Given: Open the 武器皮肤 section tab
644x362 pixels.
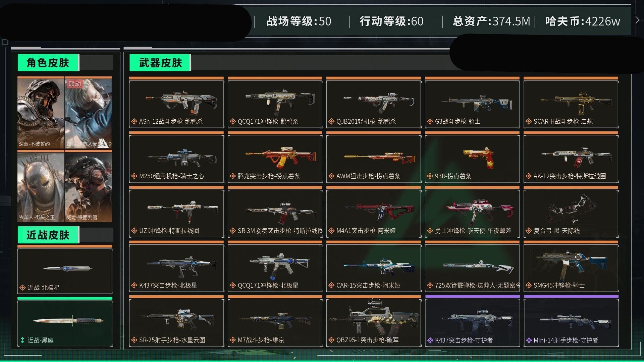Looking at the screenshot, I should pyautogui.click(x=160, y=63).
